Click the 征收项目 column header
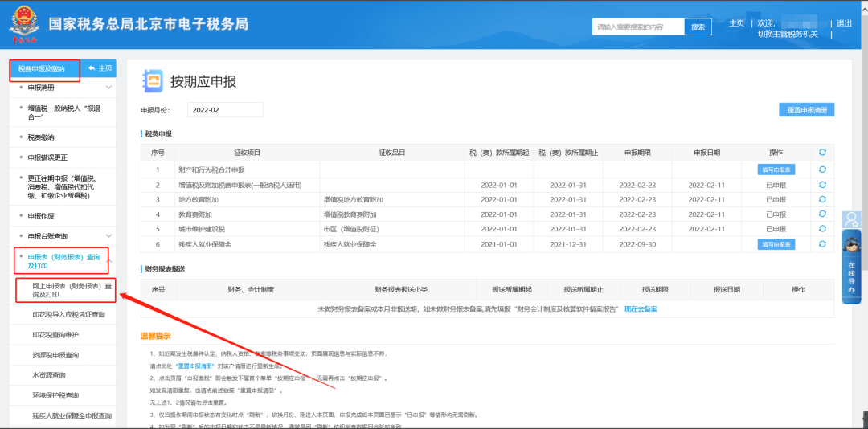This screenshot has width=868, height=429. (x=247, y=153)
